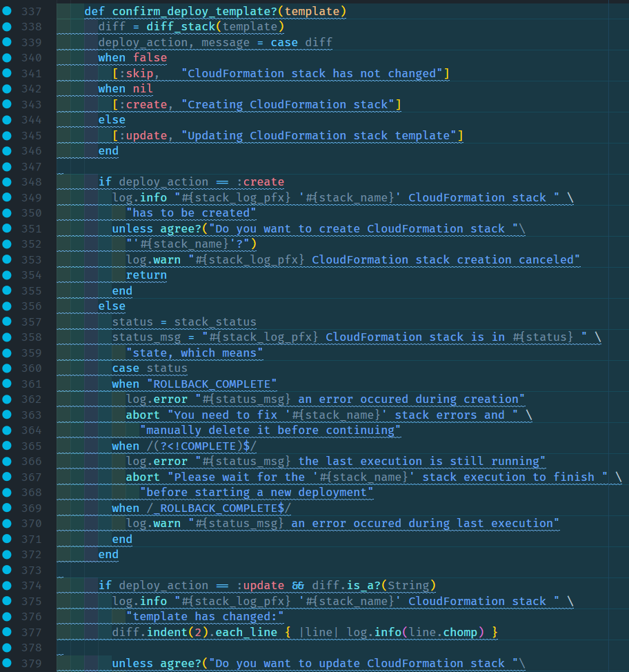This screenshot has width=629, height=672.
Task: Click the breakpoint dot on line 350
Action: (x=7, y=213)
